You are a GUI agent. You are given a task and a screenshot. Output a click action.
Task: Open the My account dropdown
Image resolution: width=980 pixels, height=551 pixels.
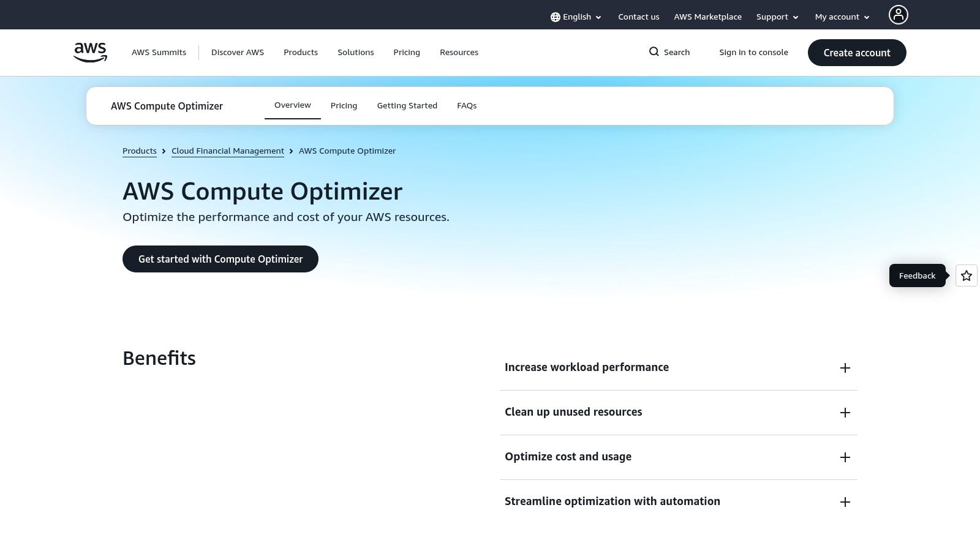point(842,17)
